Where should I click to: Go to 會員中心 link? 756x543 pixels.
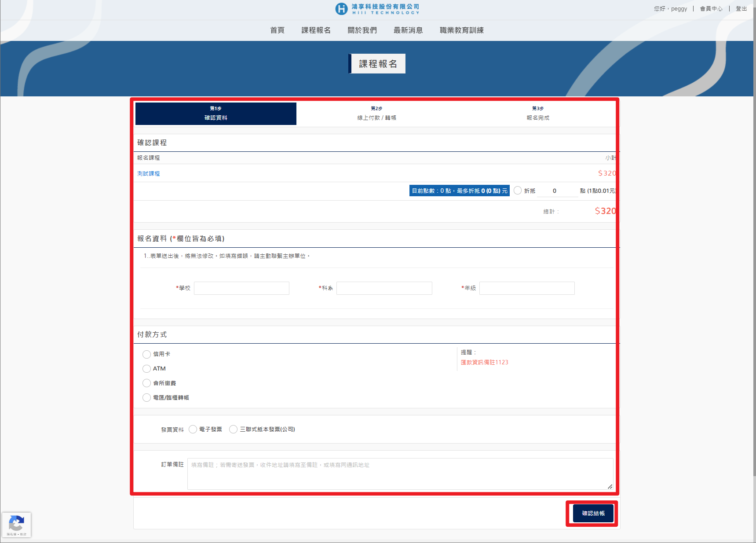pos(711,9)
